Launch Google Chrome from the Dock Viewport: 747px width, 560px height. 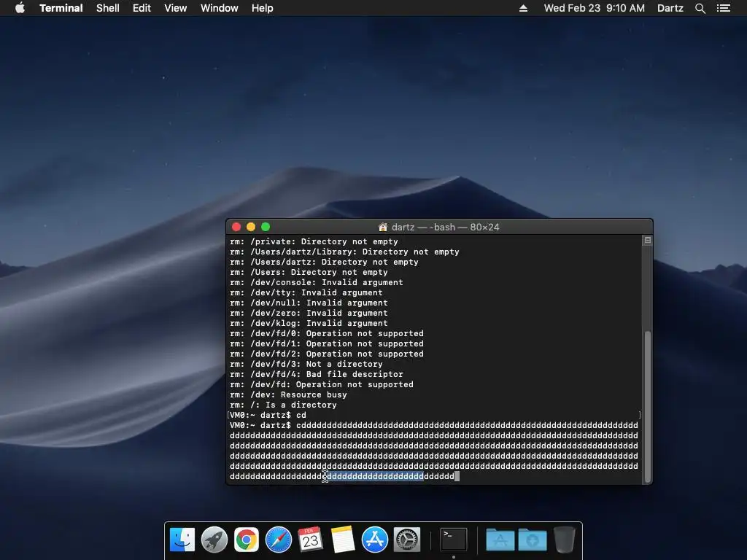[247, 540]
